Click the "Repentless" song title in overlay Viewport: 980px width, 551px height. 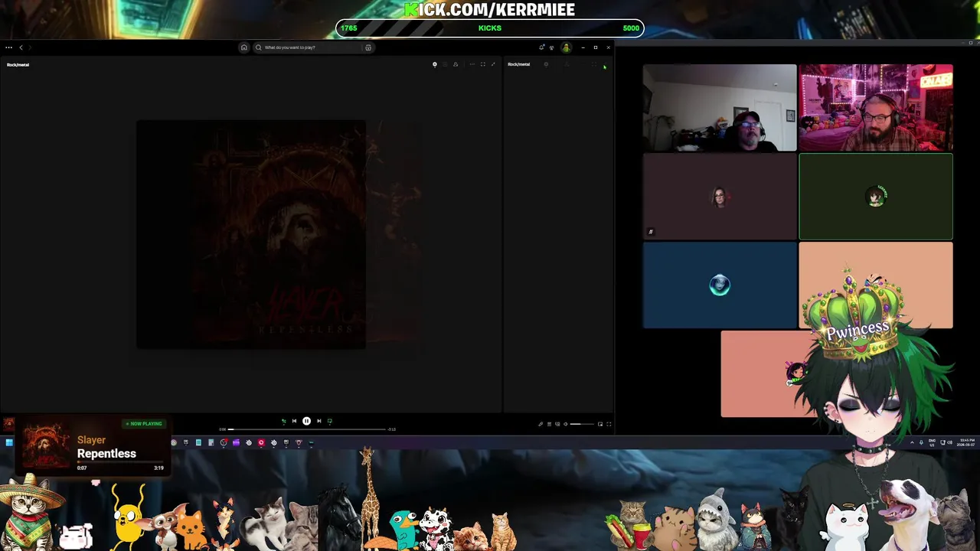click(x=106, y=454)
